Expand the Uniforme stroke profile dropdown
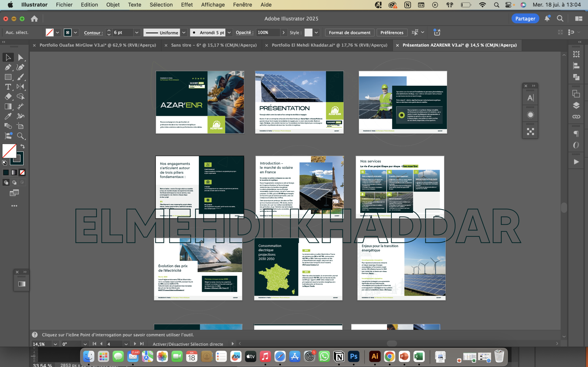Screen dimensions: 588x367 pos(184,33)
